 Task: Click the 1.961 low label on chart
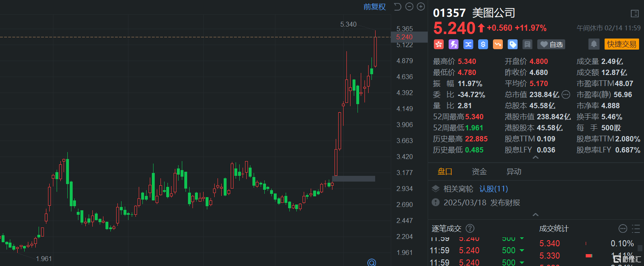point(44,259)
